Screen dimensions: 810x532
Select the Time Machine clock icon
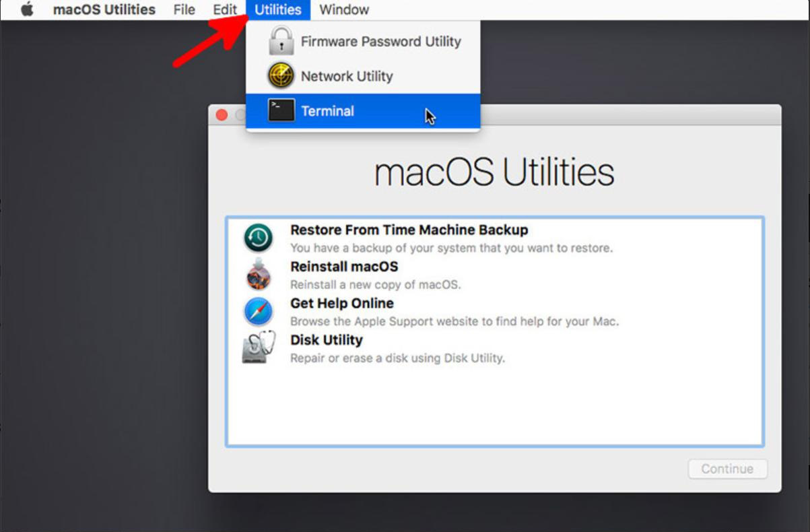coord(259,238)
